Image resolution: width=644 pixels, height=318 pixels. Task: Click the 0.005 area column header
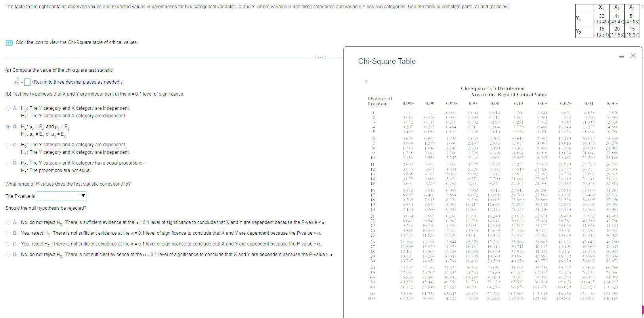(612, 103)
